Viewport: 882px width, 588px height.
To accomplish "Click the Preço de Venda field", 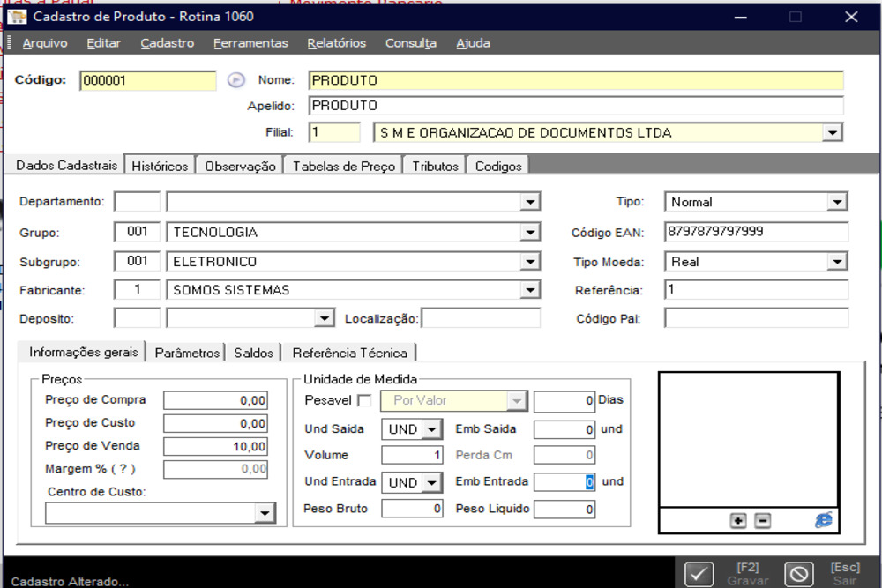I will (x=215, y=446).
